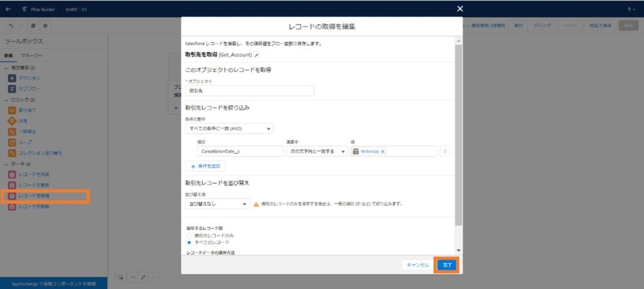Click the 条件を追加 add condition button

[x=206, y=166]
